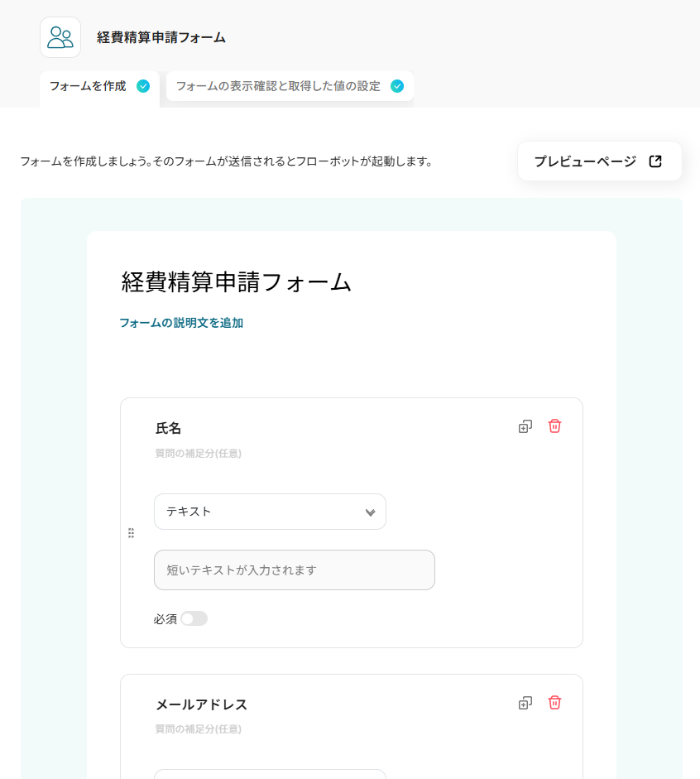Screen dimensions: 700x779
Task: Switch to フォームの表示確認と取得した値の設定 tab
Action: (290, 86)
